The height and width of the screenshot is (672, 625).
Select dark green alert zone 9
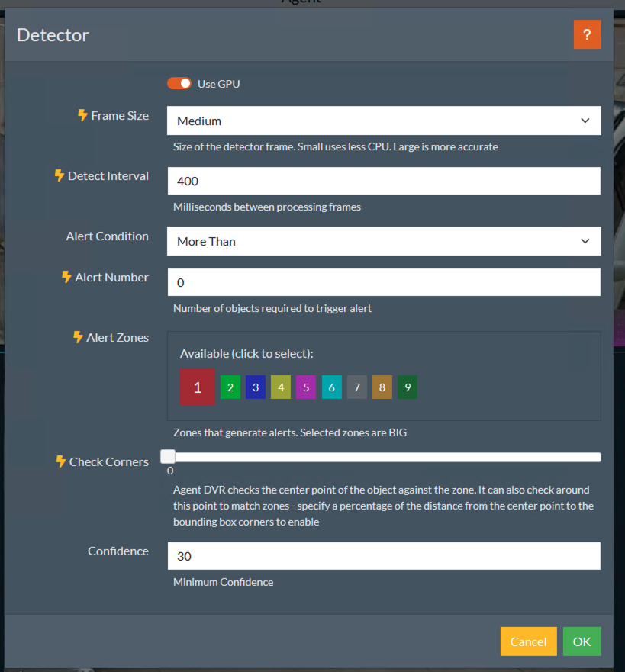(x=408, y=387)
